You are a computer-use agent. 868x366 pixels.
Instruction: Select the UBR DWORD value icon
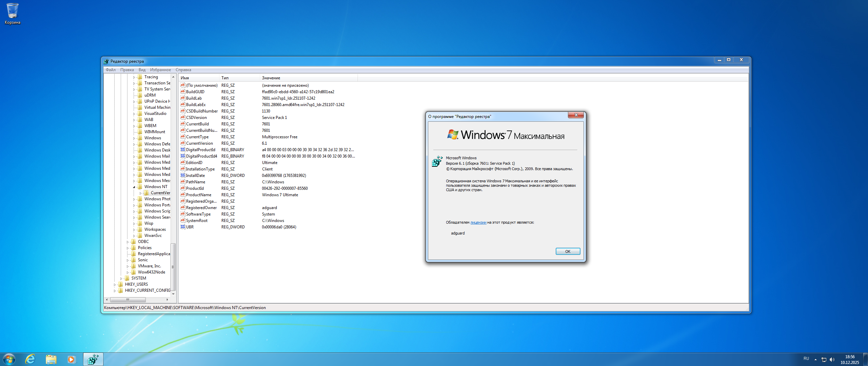tap(183, 227)
